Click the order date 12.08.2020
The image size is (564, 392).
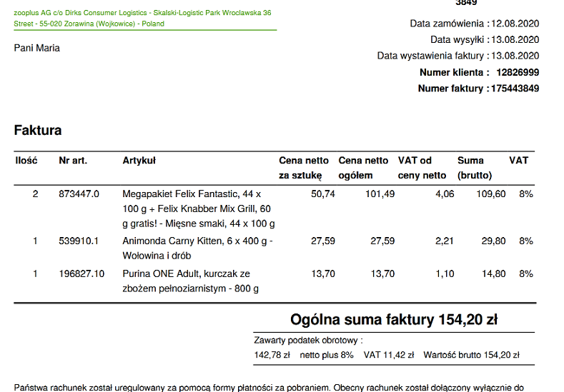click(x=515, y=24)
